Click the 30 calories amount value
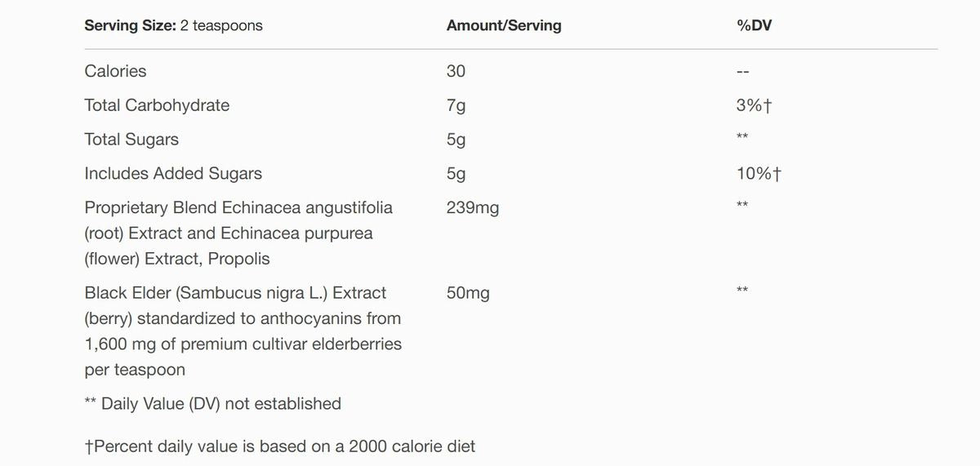Viewport: 980px width, 466px height. click(x=456, y=71)
